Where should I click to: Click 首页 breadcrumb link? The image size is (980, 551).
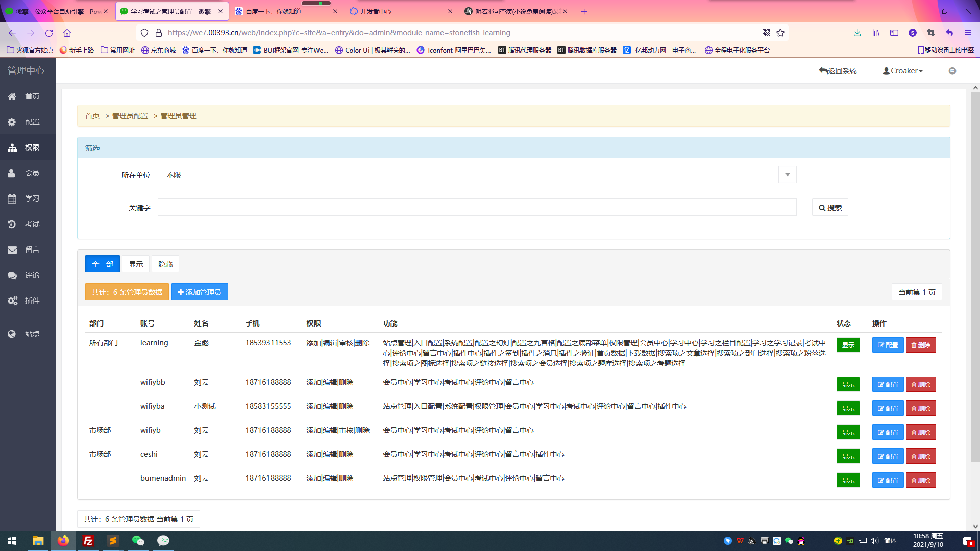(92, 116)
